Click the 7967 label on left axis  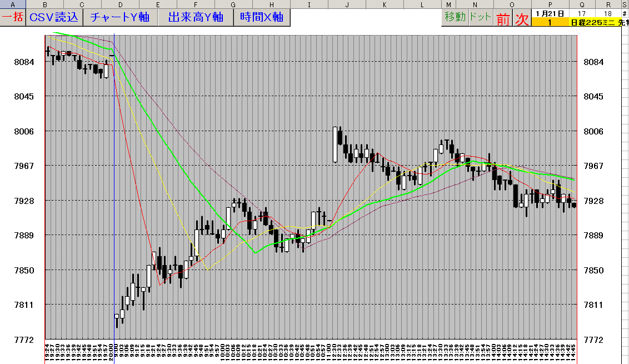24,166
